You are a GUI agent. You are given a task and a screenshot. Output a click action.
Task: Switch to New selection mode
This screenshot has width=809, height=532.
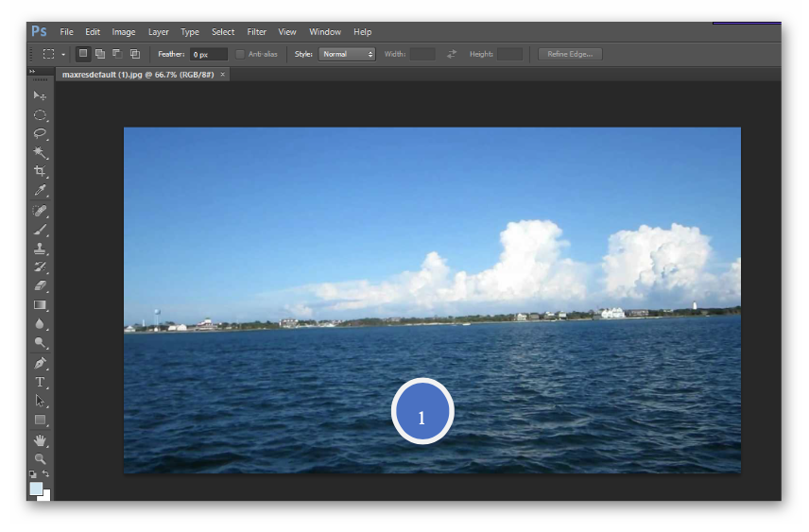pyautogui.click(x=83, y=54)
